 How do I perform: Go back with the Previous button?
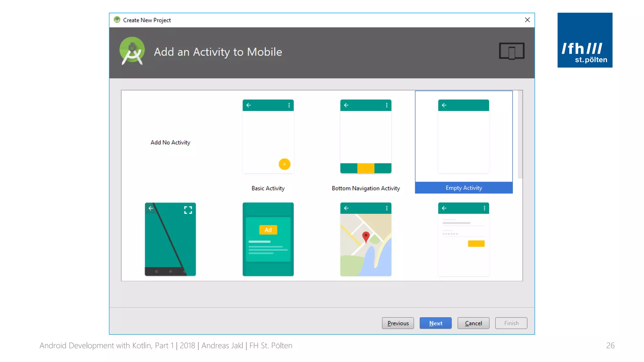398,323
